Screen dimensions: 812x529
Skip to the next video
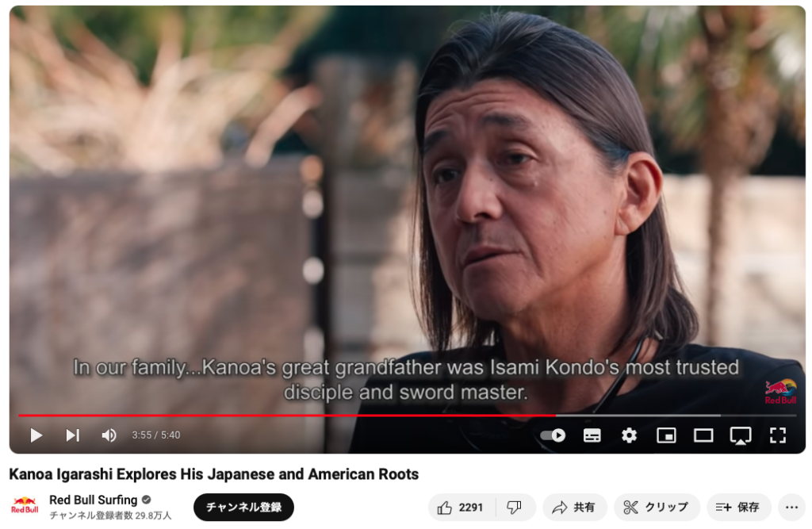(73, 435)
